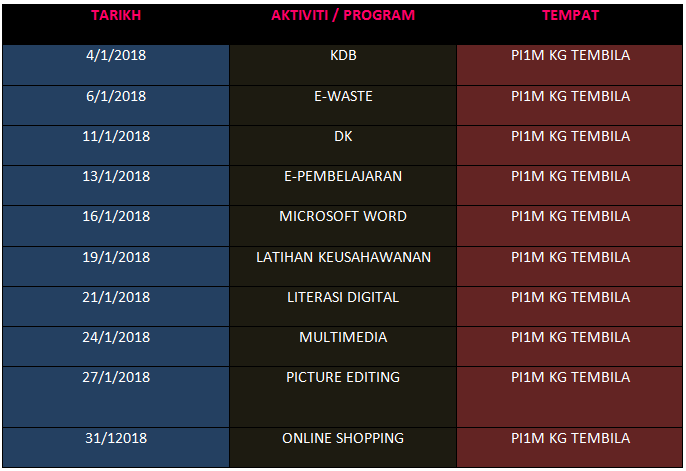The width and height of the screenshot is (686, 471).
Task: Click the MULTIMEDIA activity cell
Action: coord(343,338)
